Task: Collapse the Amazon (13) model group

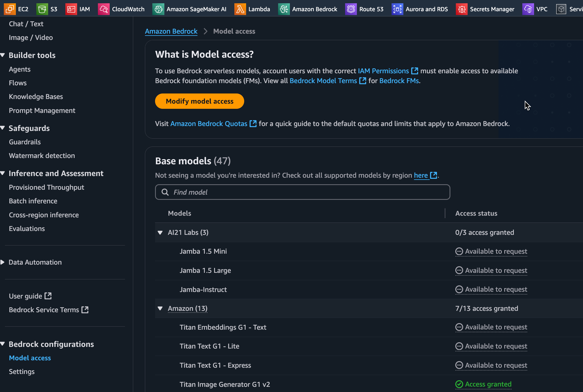Action: coord(160,309)
